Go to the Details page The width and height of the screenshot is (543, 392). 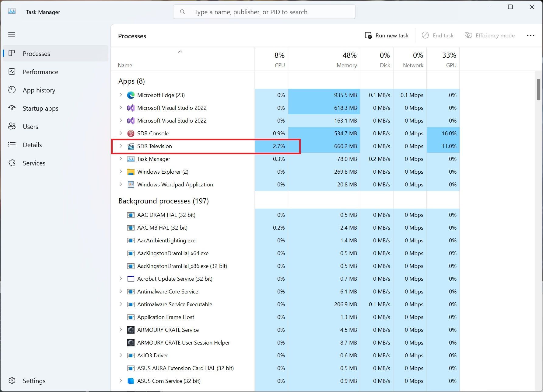click(56, 145)
